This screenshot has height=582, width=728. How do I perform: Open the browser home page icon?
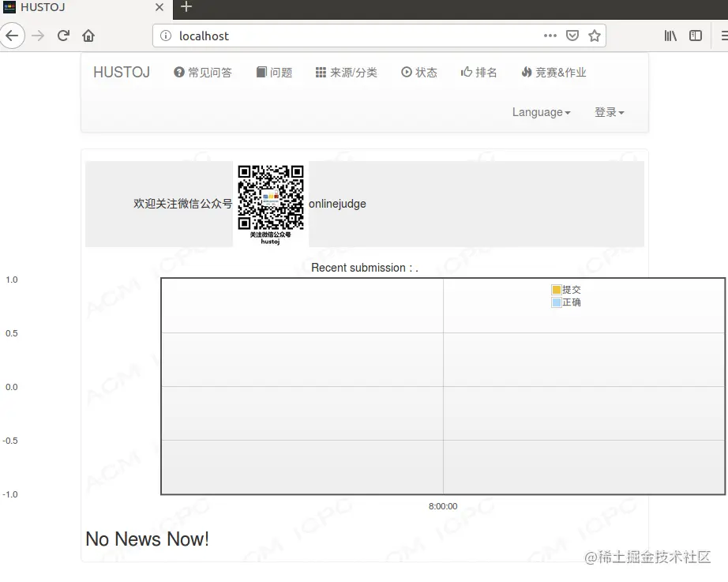[x=88, y=36]
